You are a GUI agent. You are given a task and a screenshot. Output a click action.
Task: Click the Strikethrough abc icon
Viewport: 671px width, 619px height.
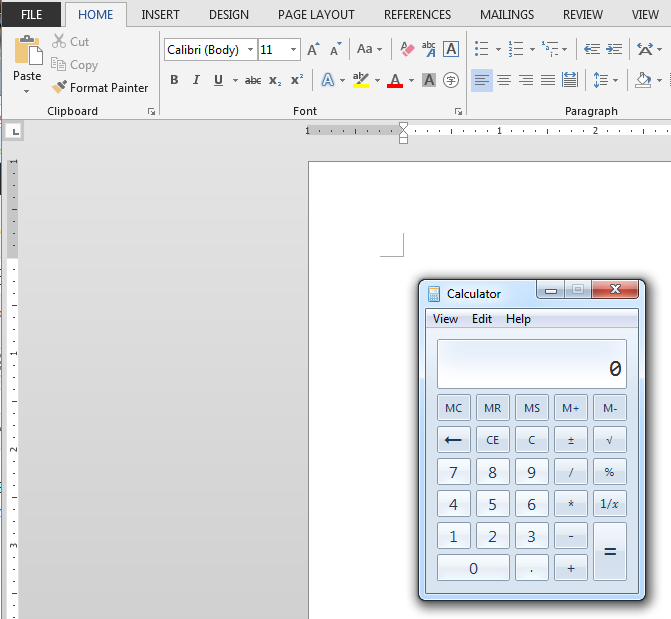click(253, 80)
